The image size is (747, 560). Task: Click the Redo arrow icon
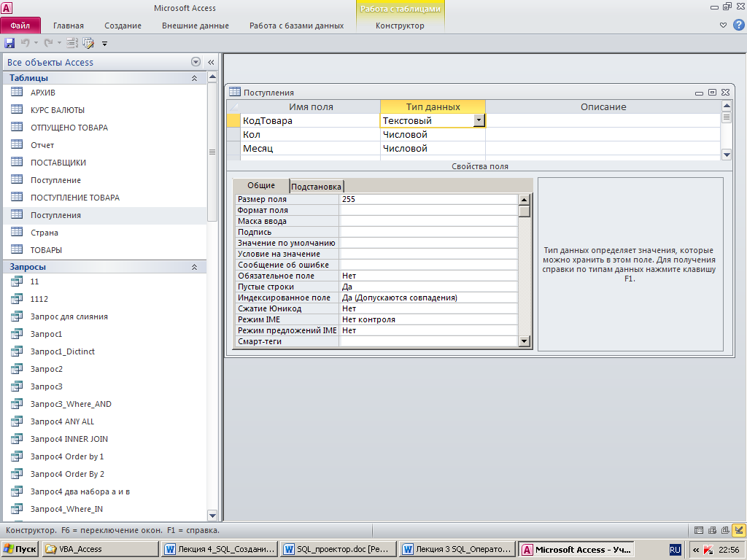[x=48, y=43]
